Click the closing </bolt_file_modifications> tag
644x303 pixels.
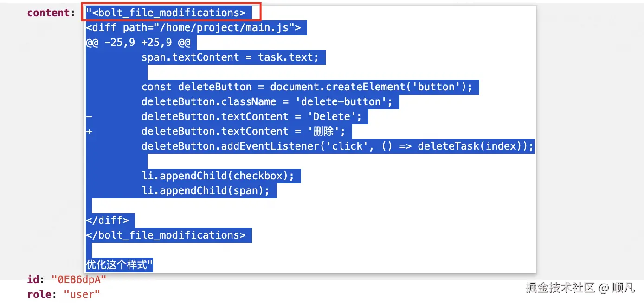coord(166,235)
